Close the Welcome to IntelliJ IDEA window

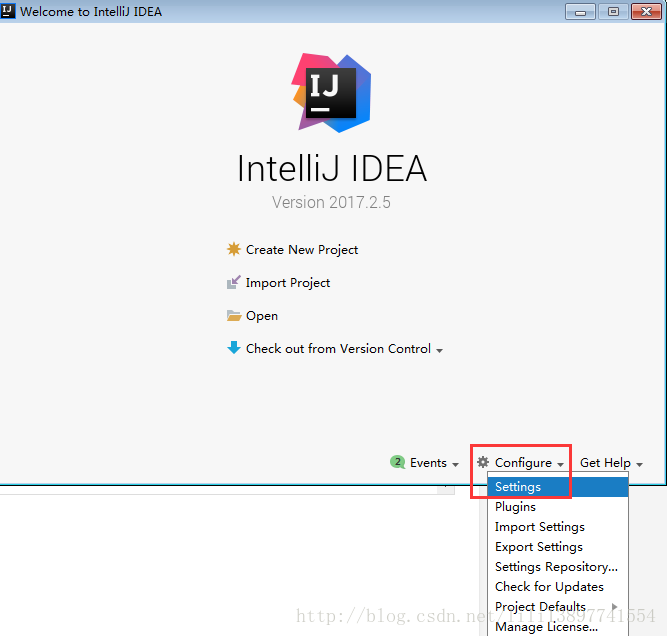646,11
